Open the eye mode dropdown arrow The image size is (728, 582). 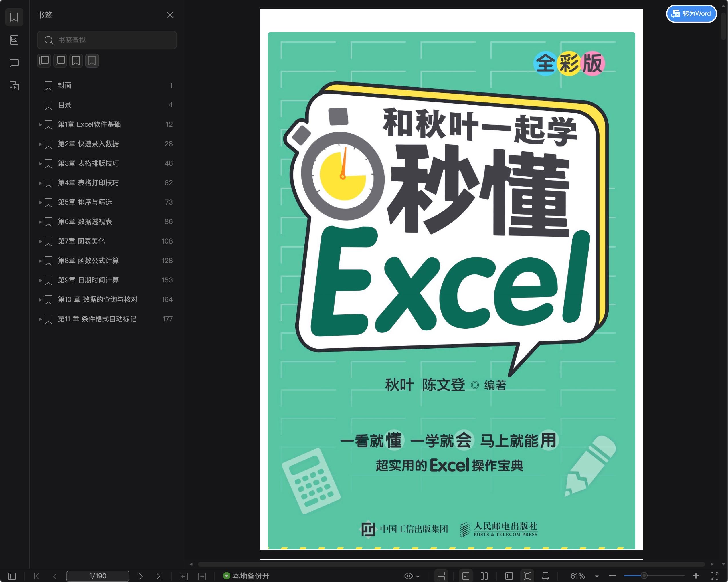[418, 576]
